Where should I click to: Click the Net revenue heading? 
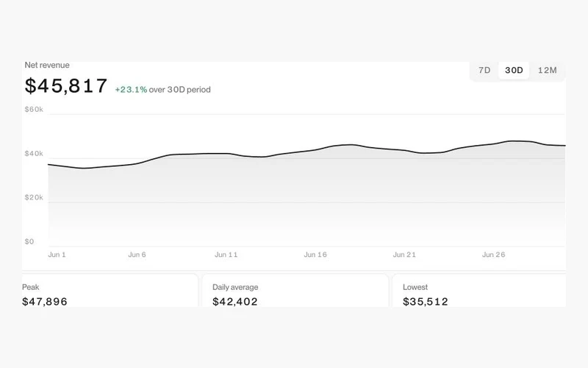pyautogui.click(x=47, y=65)
